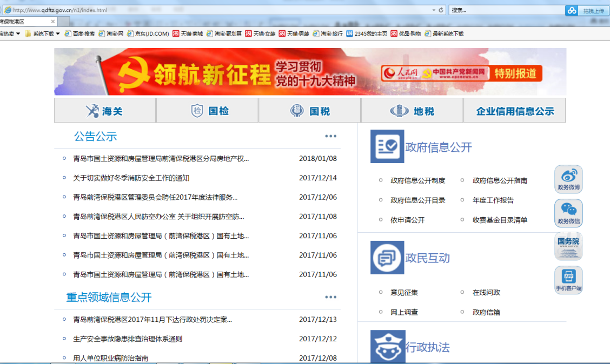Viewport: 610px width, 364px height.
Task: Open the address bar history dropdown arrow
Action: tap(434, 10)
